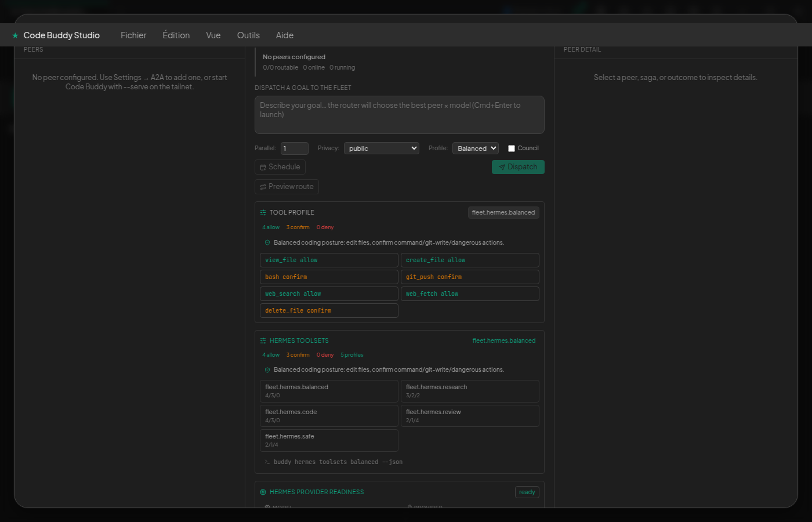Click the '5 profiles' count in Hermes Toolsets

click(352, 355)
